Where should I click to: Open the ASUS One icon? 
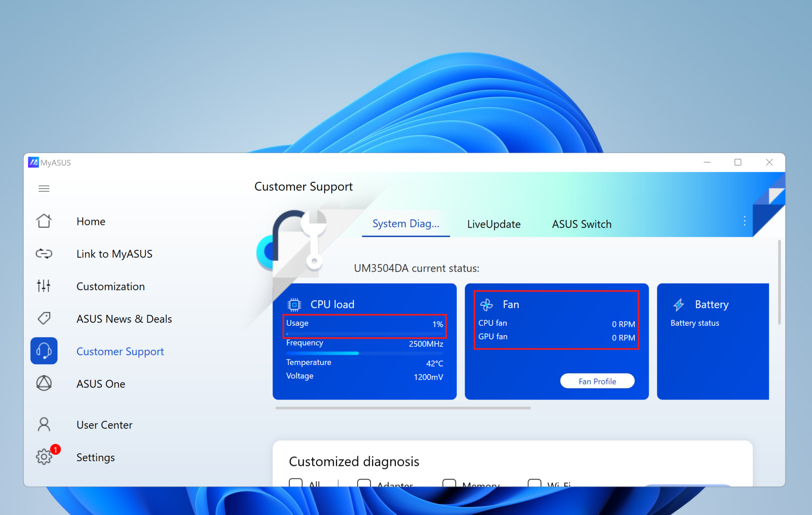pyautogui.click(x=44, y=383)
